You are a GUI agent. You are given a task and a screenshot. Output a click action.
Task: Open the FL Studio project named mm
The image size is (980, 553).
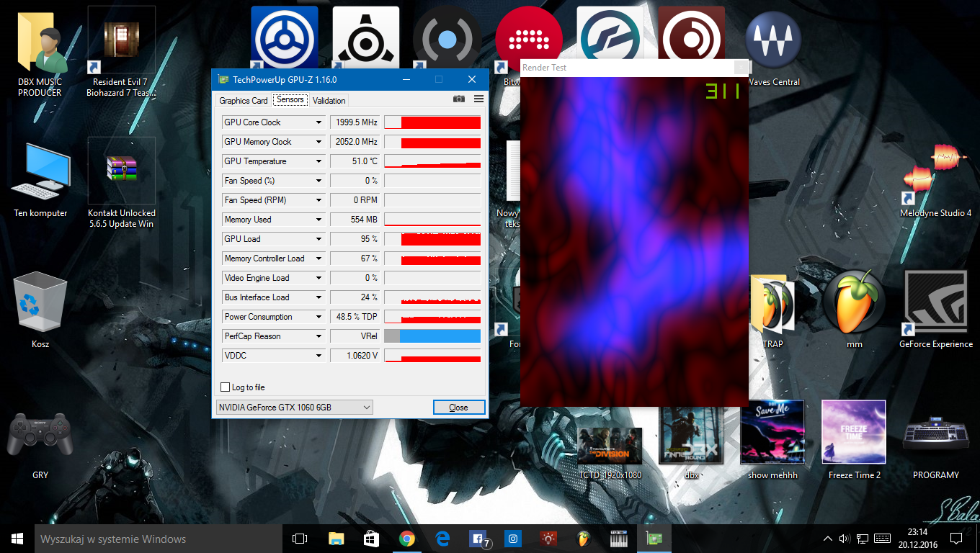854,310
